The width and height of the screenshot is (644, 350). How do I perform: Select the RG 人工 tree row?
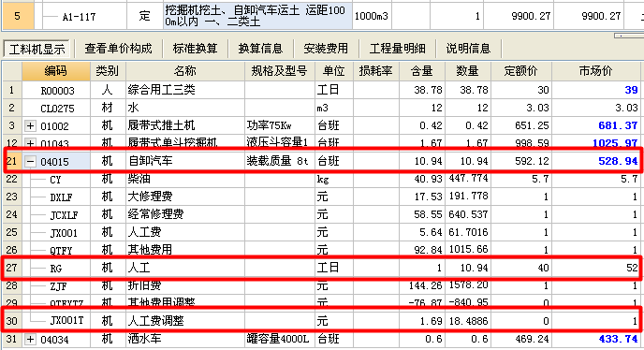tap(321, 268)
